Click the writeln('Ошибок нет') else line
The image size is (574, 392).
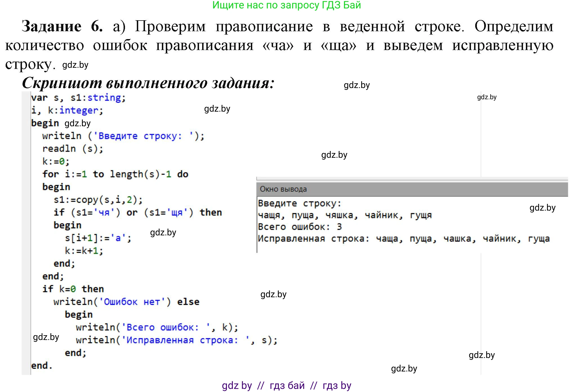[x=126, y=302]
